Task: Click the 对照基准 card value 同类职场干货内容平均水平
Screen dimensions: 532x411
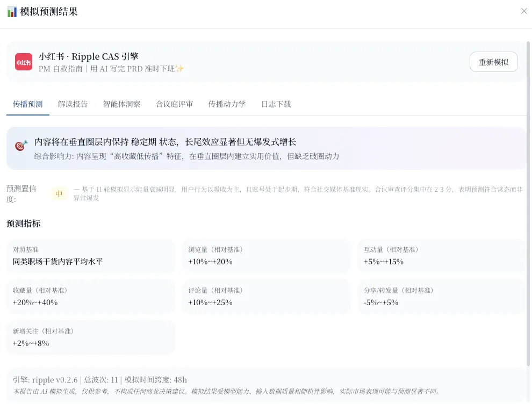Action: click(57, 262)
